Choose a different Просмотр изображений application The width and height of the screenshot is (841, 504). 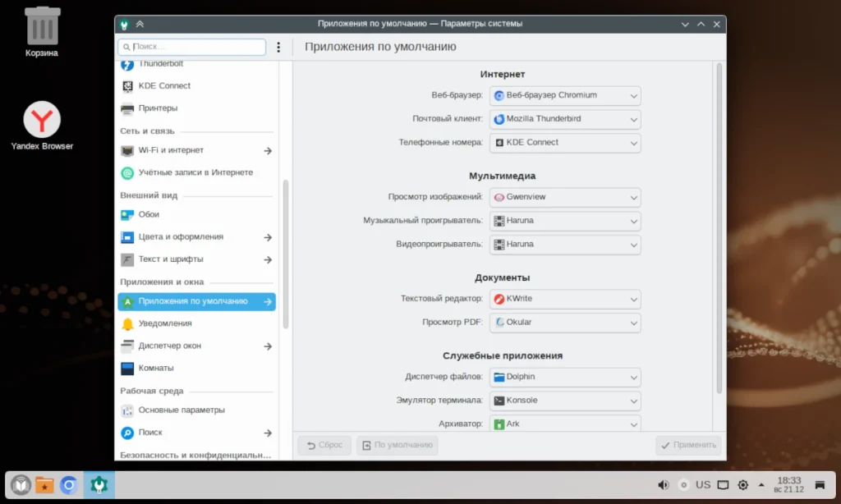(565, 197)
